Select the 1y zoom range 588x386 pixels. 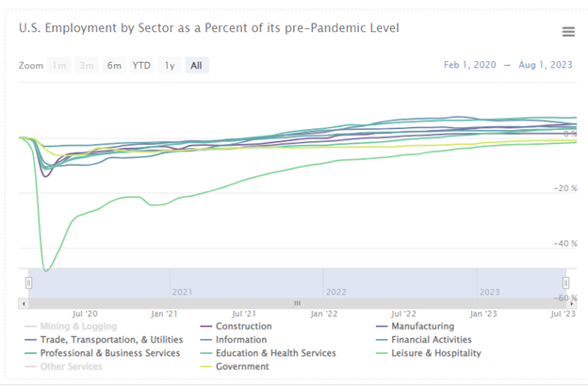tap(170, 65)
